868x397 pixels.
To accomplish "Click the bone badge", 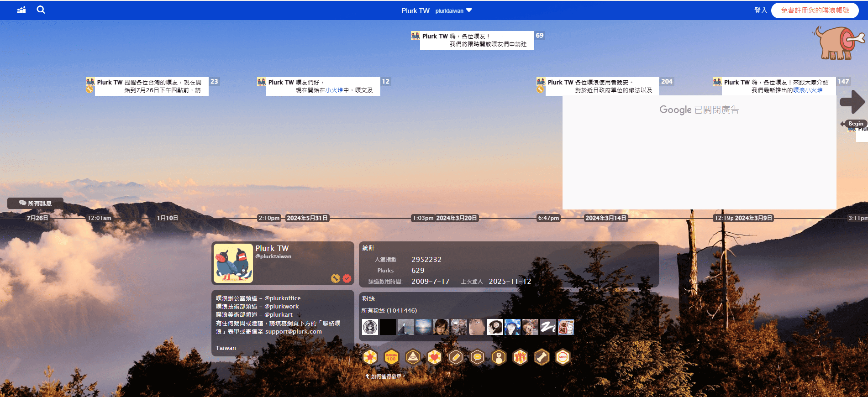I will [x=542, y=357].
